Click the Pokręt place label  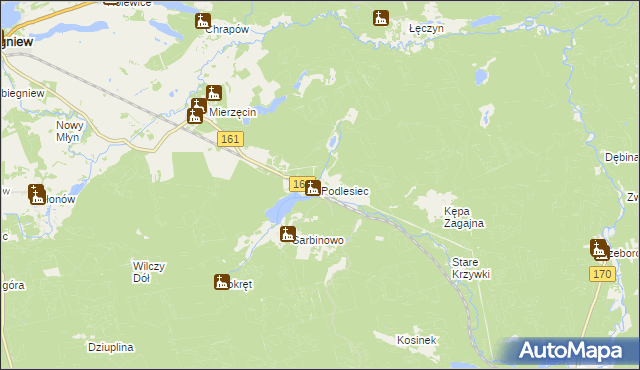point(240,285)
